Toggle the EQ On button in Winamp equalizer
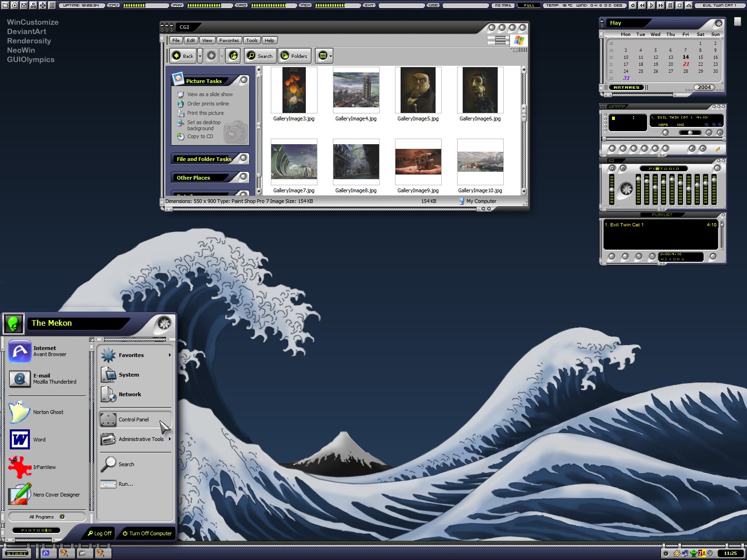The height and width of the screenshot is (560, 747). [612, 168]
